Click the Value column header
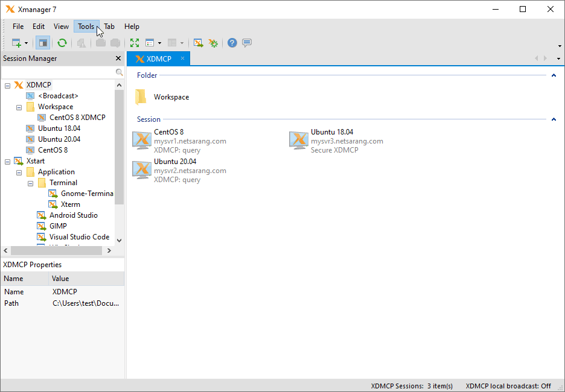Image resolution: width=565 pixels, height=392 pixels. (86, 278)
